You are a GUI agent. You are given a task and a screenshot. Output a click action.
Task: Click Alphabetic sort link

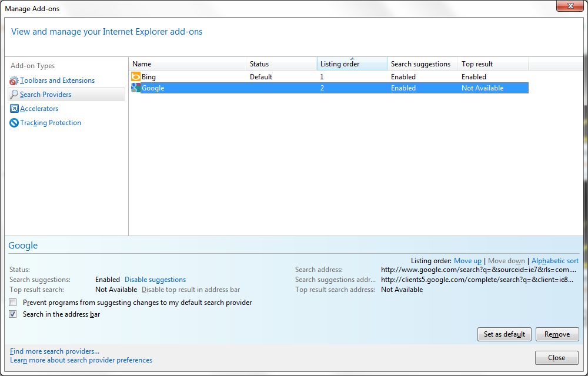555,261
